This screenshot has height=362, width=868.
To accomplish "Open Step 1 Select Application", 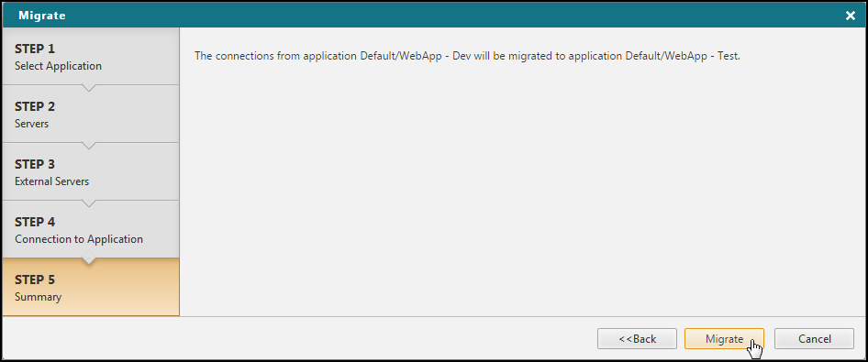I will (x=91, y=56).
